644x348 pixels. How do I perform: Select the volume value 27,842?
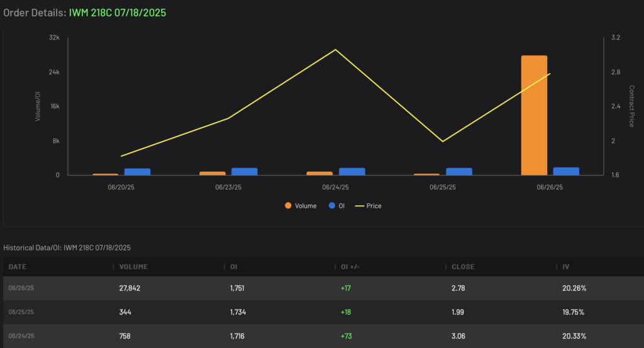pos(130,288)
